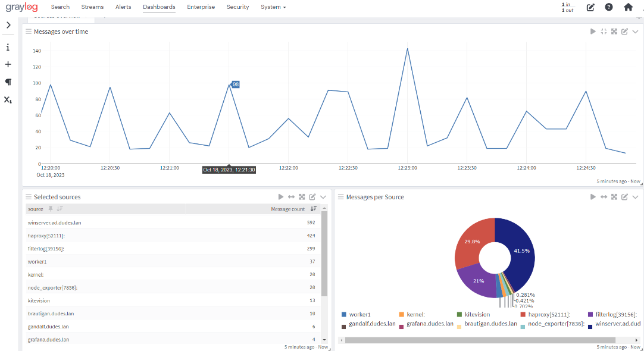Click the worker1 legend color swatch
The image size is (644, 351).
[x=344, y=314]
